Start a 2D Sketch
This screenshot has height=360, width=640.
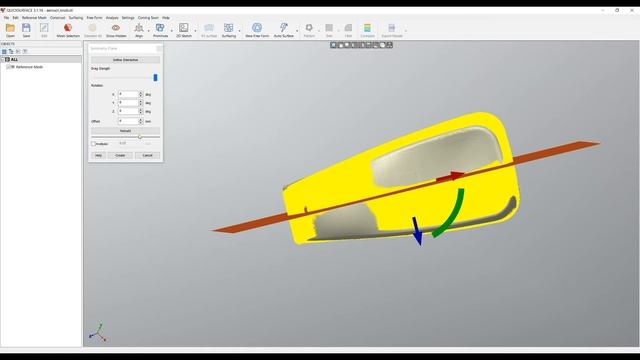tap(184, 28)
